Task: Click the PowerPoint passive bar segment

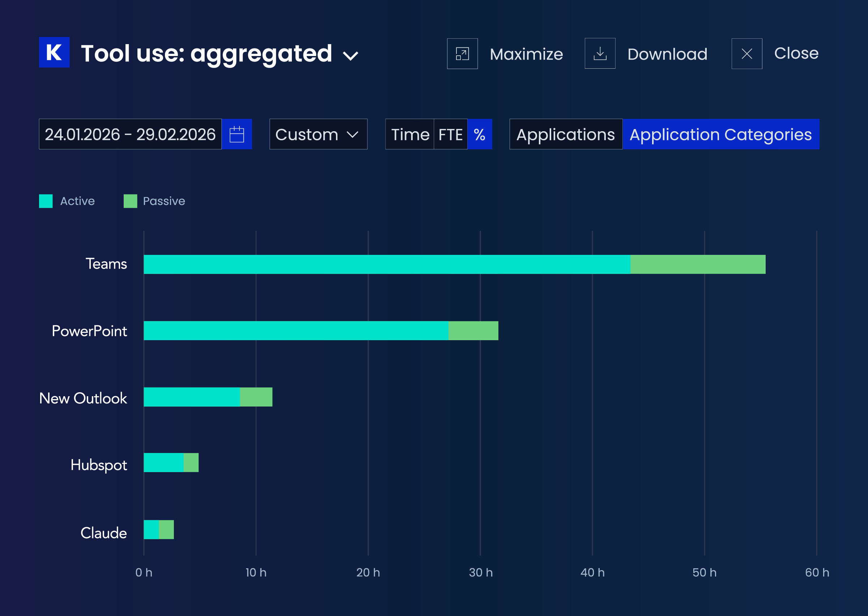Action: click(x=473, y=331)
